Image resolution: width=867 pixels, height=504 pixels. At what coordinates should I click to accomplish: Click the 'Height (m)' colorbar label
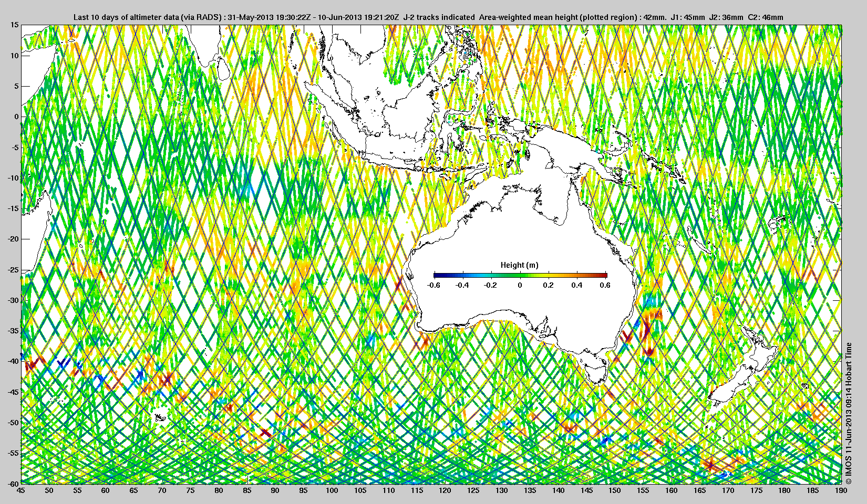(x=519, y=265)
